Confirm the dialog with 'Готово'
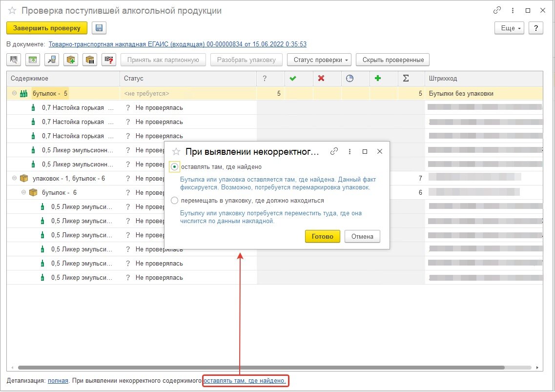 [323, 236]
